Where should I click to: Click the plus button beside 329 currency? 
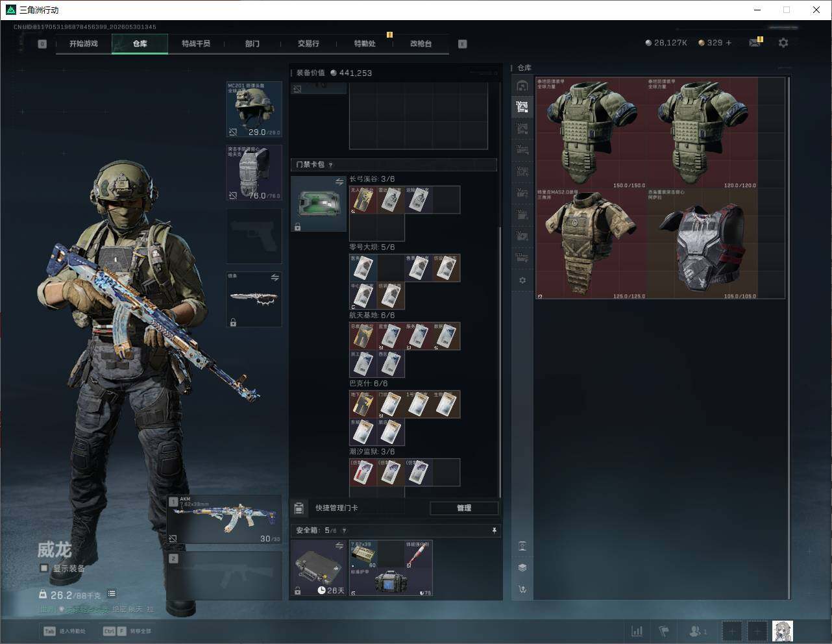(x=728, y=43)
